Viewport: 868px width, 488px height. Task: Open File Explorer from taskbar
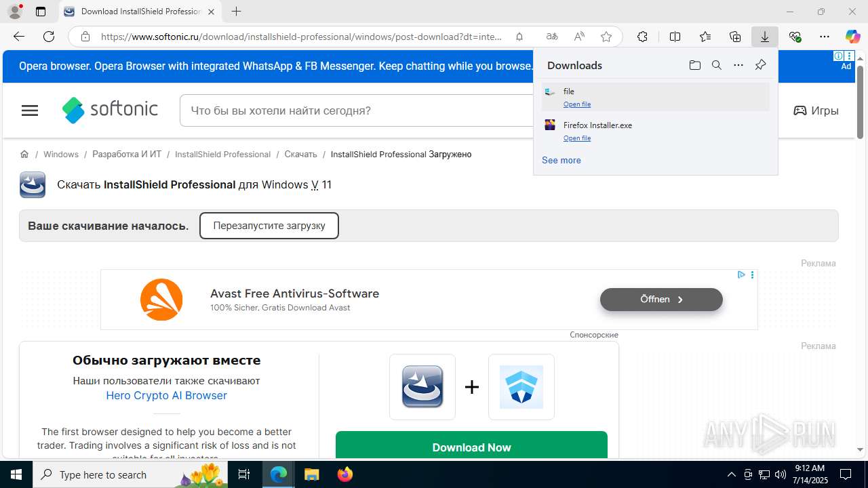(311, 474)
